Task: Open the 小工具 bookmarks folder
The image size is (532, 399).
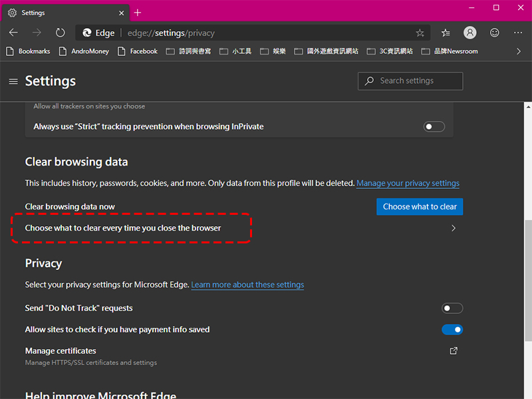Action: [235, 51]
